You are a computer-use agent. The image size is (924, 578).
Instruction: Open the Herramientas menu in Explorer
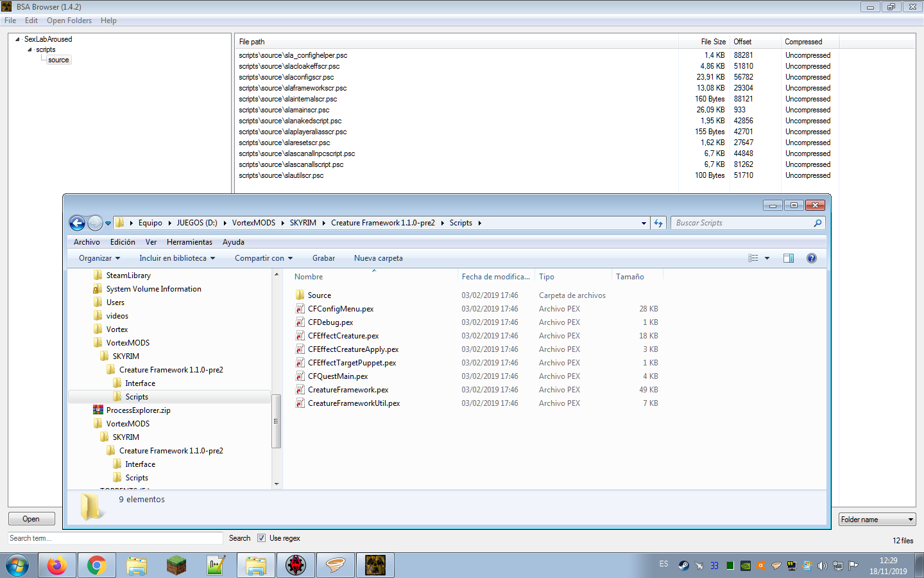pyautogui.click(x=189, y=242)
